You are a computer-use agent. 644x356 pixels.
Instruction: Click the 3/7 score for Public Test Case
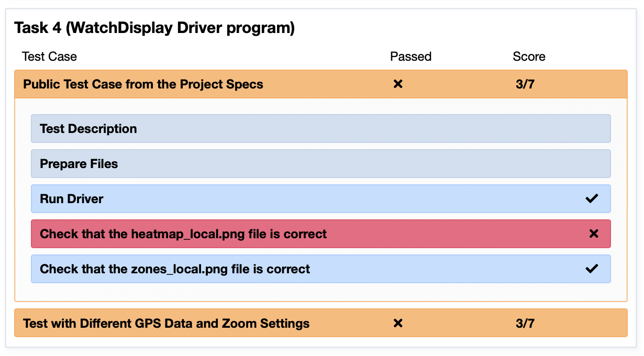click(525, 84)
